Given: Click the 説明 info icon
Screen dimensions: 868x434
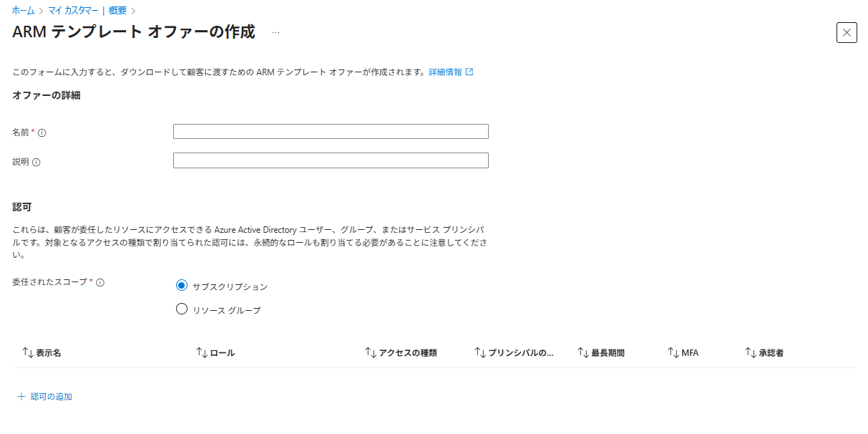Looking at the screenshot, I should (36, 162).
